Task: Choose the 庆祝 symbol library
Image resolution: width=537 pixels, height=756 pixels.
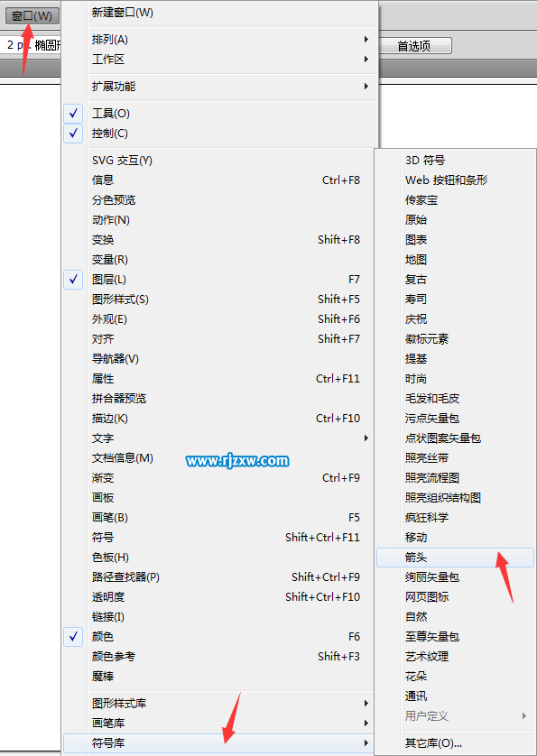Action: [x=455, y=318]
